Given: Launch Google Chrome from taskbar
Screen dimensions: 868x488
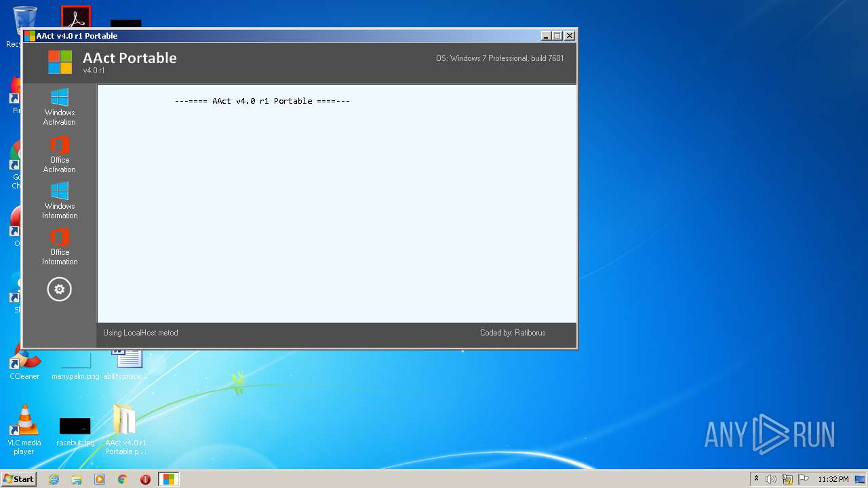Looking at the screenshot, I should point(123,479).
